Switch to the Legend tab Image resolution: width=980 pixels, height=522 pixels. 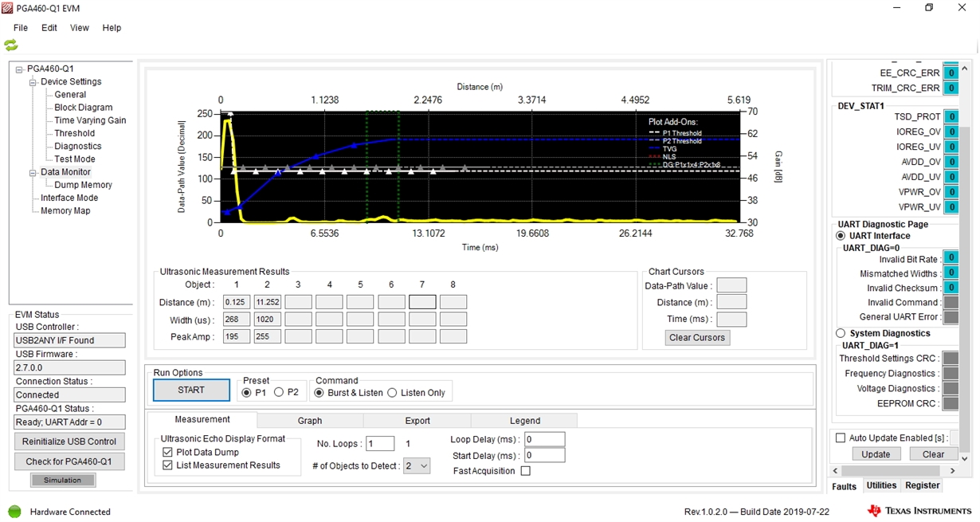pos(525,421)
